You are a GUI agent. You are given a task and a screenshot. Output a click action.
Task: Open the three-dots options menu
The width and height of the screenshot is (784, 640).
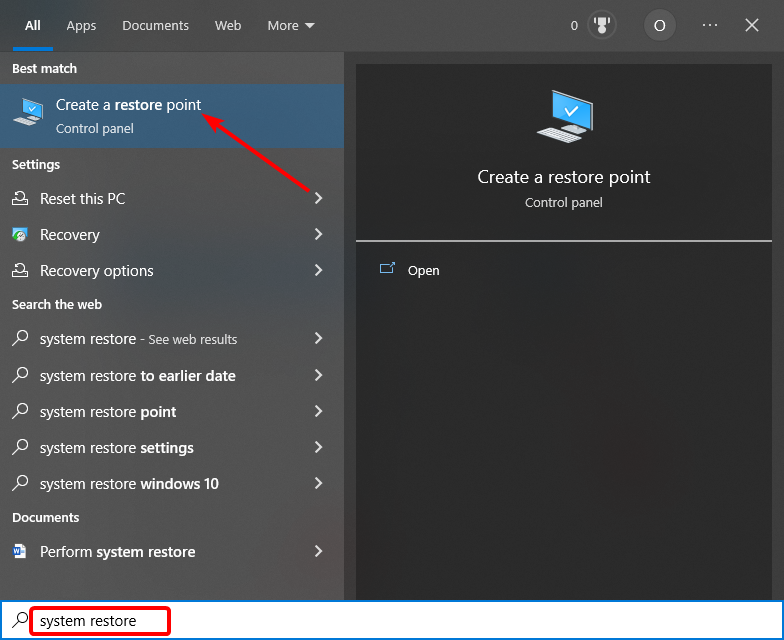click(710, 25)
